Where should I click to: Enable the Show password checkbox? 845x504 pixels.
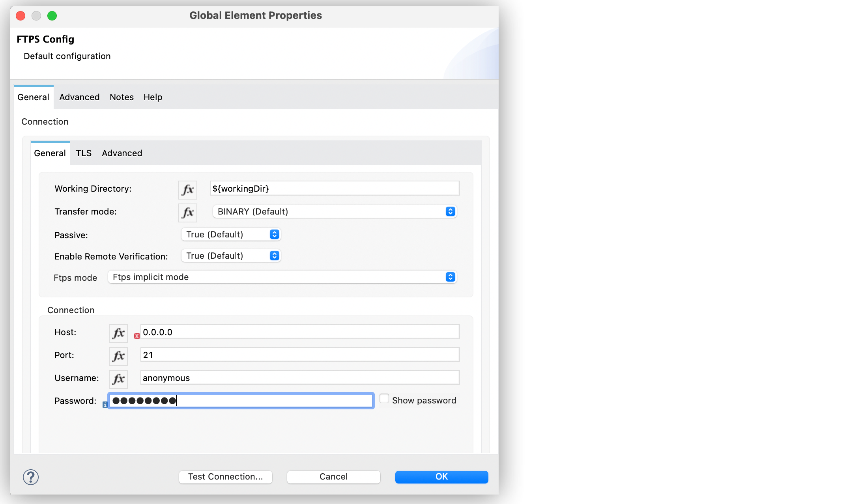pyautogui.click(x=384, y=399)
